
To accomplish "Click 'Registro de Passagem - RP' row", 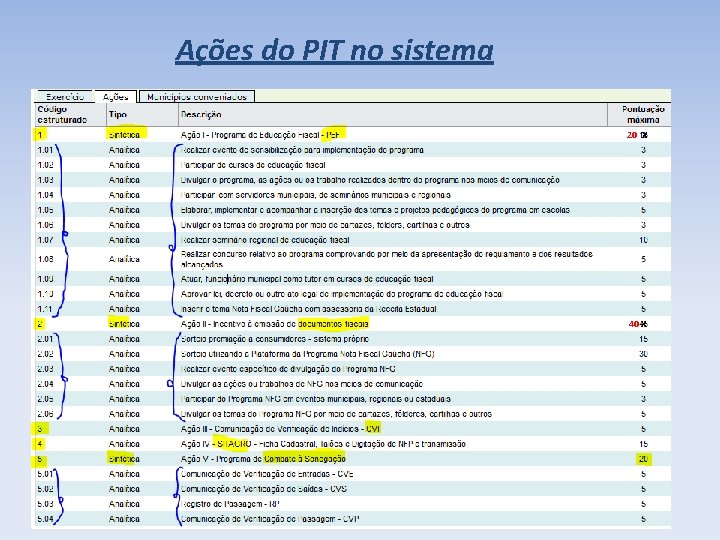I will (x=353, y=504).
